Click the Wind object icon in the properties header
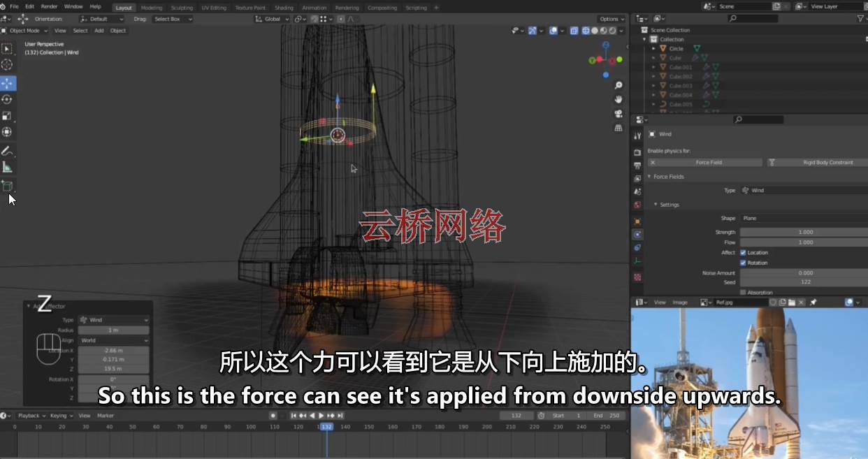The width and height of the screenshot is (868, 459). coord(652,134)
